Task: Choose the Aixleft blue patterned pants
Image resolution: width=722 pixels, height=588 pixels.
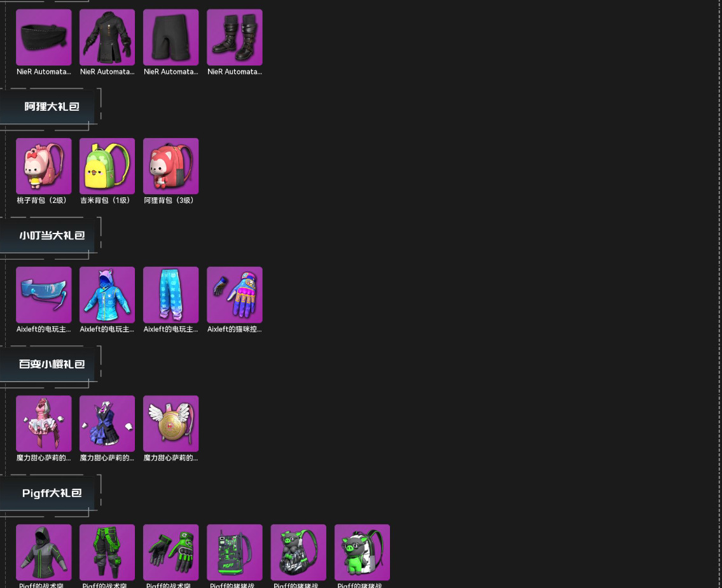Action: click(x=171, y=295)
